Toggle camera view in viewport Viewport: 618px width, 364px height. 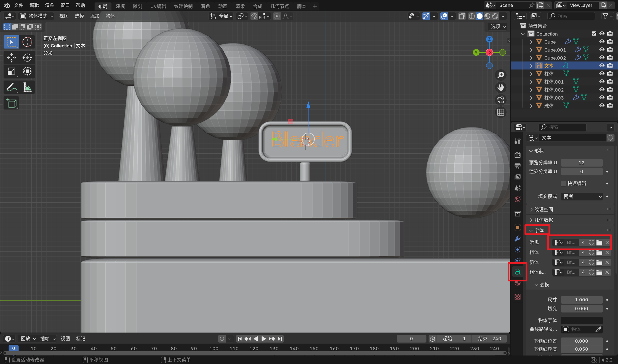(501, 100)
